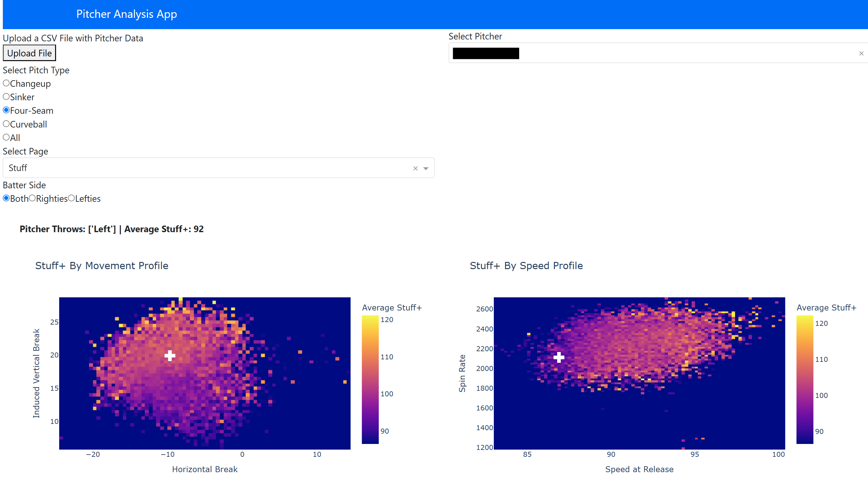The height and width of the screenshot is (485, 868).
Task: Choose Lefties for batter side
Action: click(71, 199)
